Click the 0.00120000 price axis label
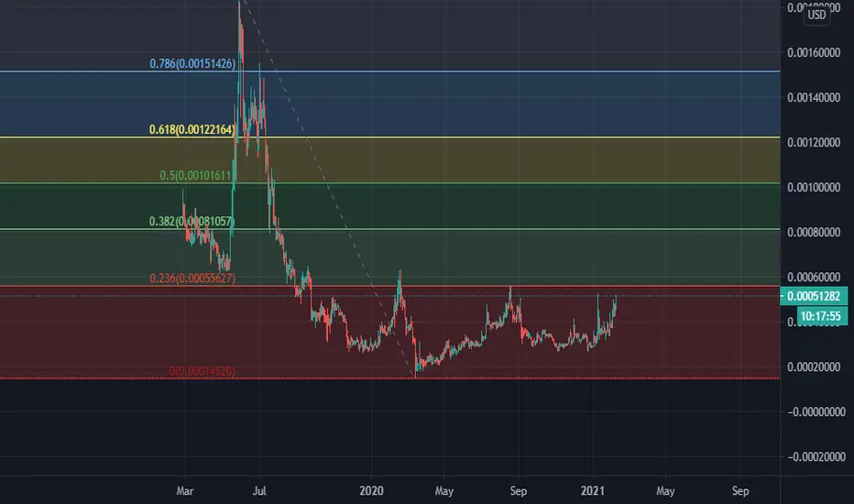Viewport: 854px width, 504px height. (x=814, y=142)
